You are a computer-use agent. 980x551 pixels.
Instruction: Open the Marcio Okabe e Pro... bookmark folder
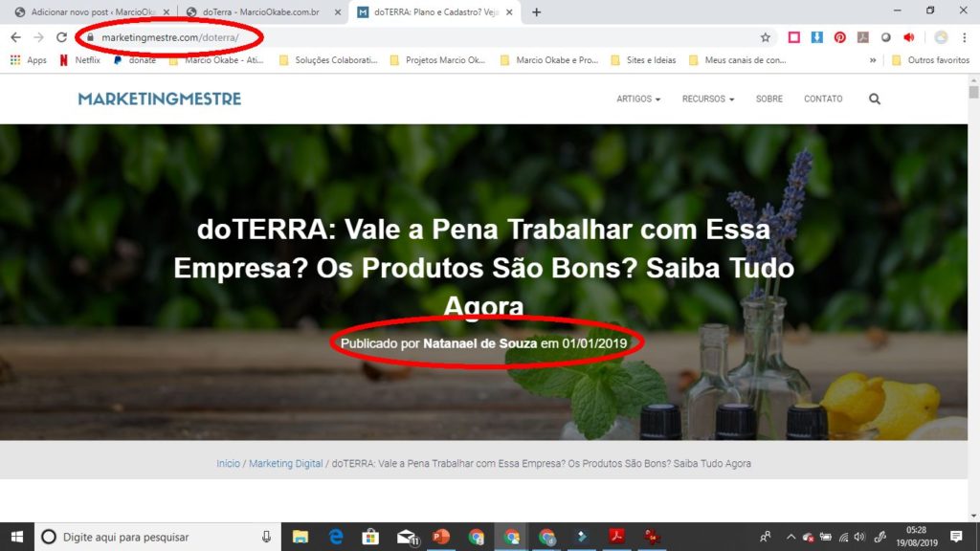click(x=549, y=60)
